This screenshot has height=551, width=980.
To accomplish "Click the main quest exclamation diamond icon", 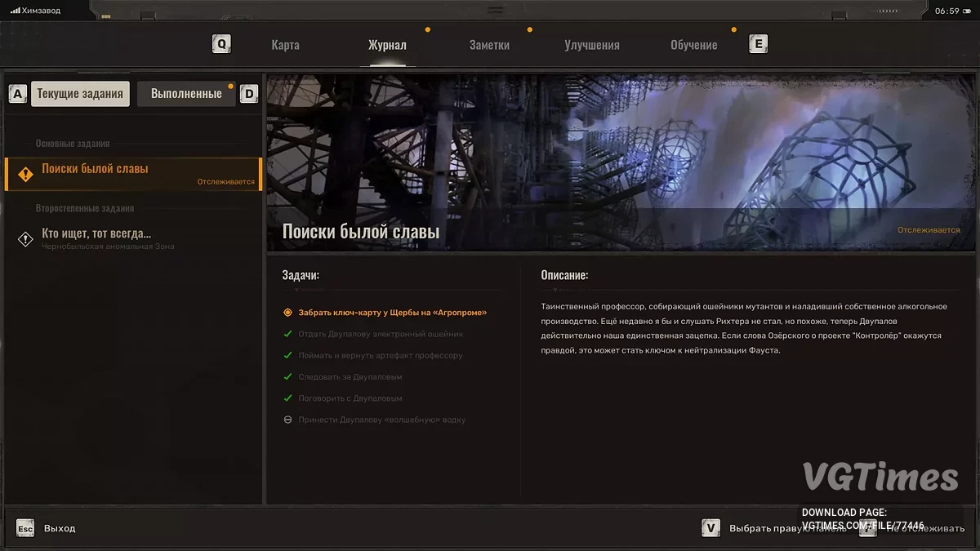I will [25, 173].
